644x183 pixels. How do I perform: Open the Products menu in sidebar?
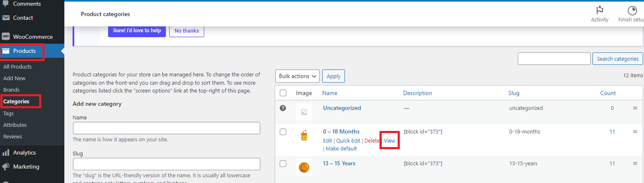click(23, 51)
